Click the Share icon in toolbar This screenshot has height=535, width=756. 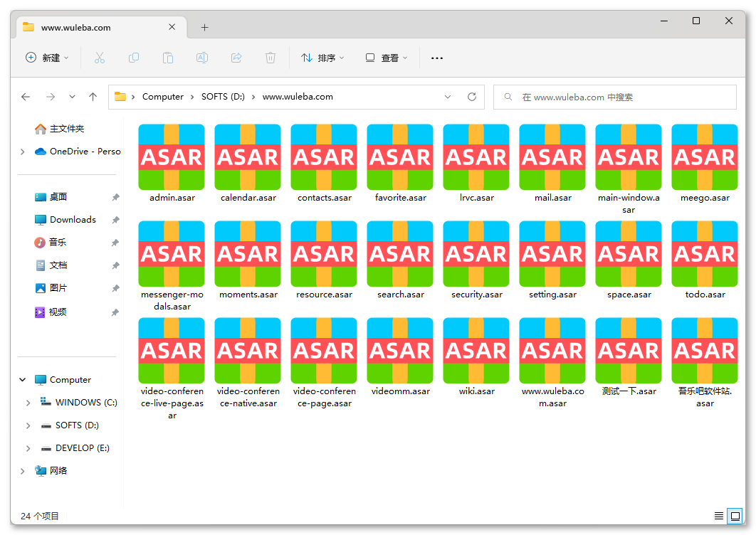[236, 58]
